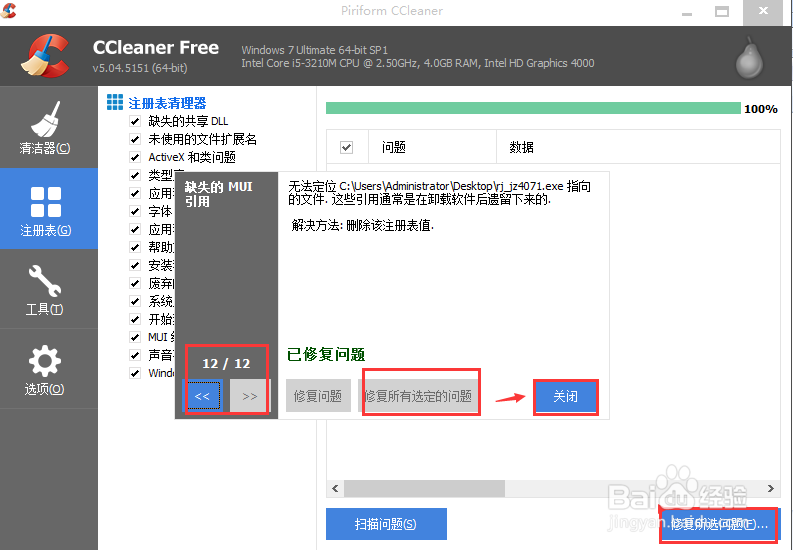793x550 pixels.
Task: Click 扫描问题(S) button
Action: point(386,524)
